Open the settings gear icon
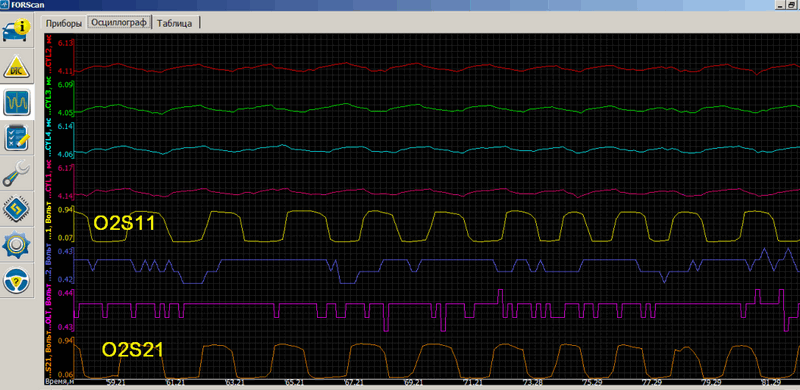Viewport: 800px width, 390px height. pyautogui.click(x=17, y=245)
